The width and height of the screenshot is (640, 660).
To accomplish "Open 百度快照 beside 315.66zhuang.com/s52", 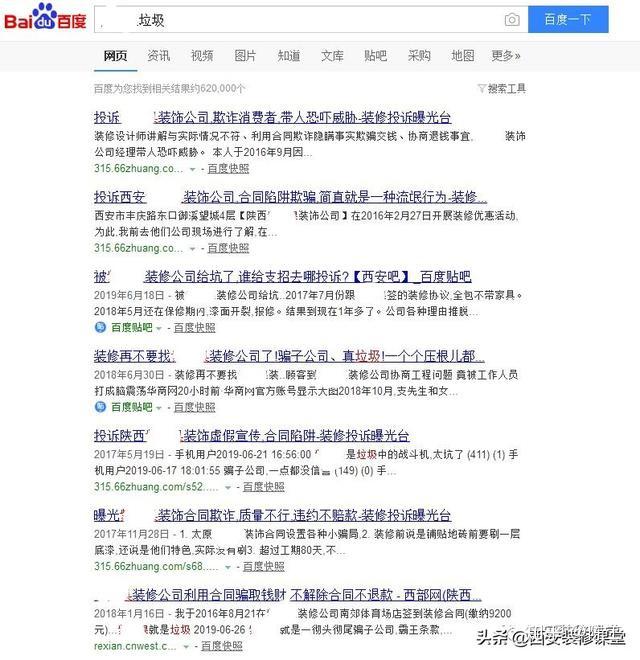I will click(264, 487).
